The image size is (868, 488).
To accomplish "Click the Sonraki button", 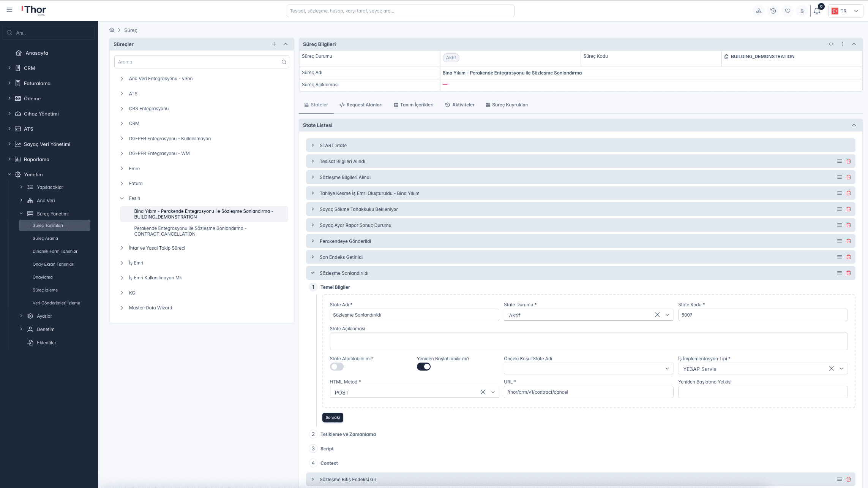I will click(333, 417).
